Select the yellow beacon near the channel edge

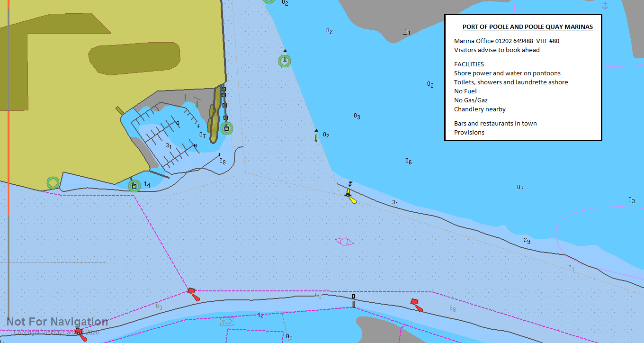[349, 194]
